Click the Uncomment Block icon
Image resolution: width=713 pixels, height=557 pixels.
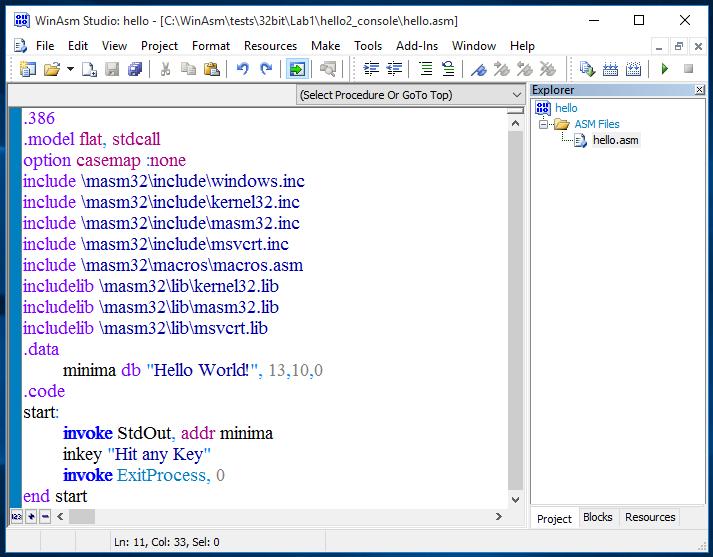(x=448, y=69)
